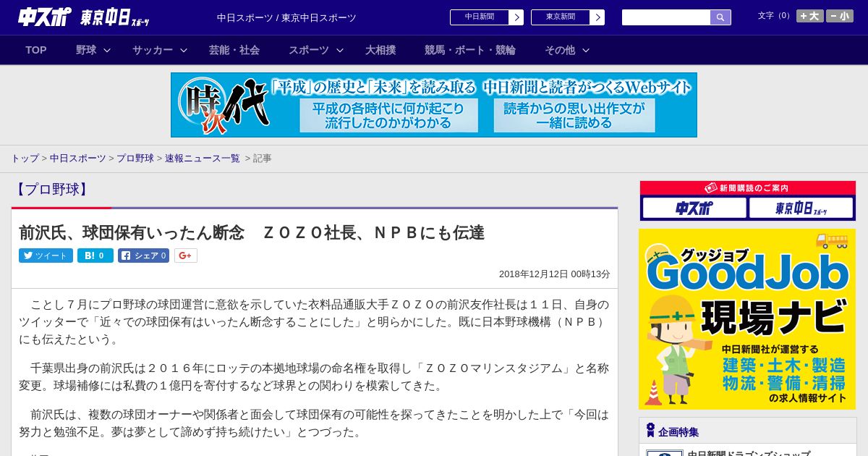Open 東京中日スポーツ subscription link in sidebar

click(x=801, y=208)
